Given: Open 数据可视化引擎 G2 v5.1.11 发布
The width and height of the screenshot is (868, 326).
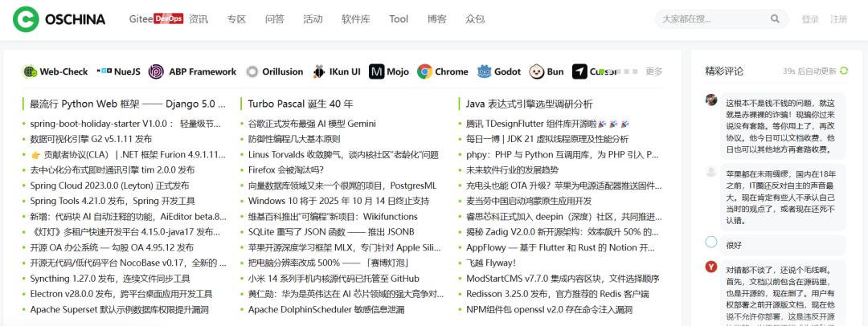Looking at the screenshot, I should [91, 139].
